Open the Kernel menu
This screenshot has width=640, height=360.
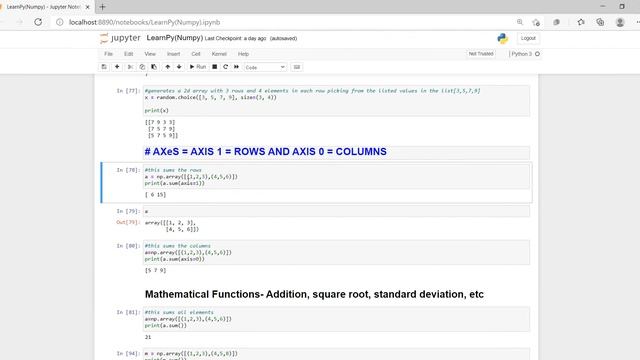(219, 54)
